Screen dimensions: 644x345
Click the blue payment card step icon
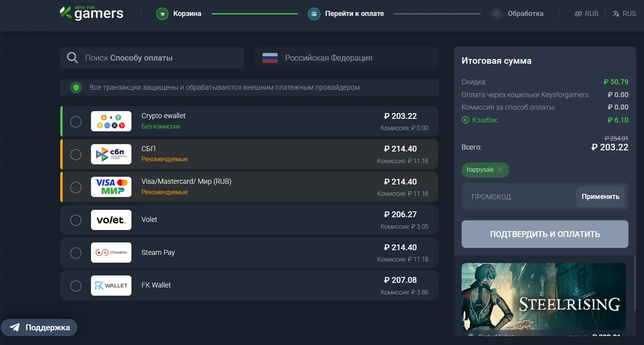pos(314,14)
